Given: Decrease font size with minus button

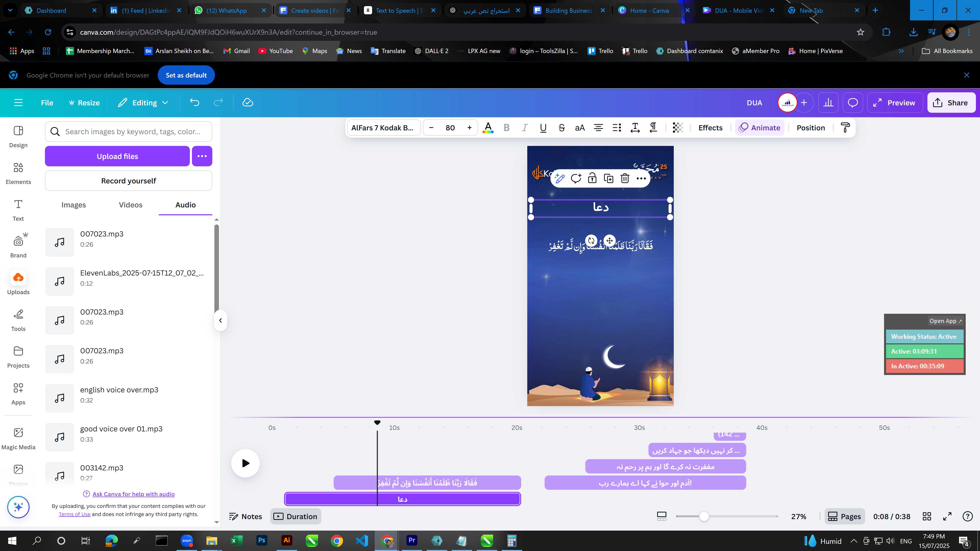Looking at the screenshot, I should pos(431,128).
